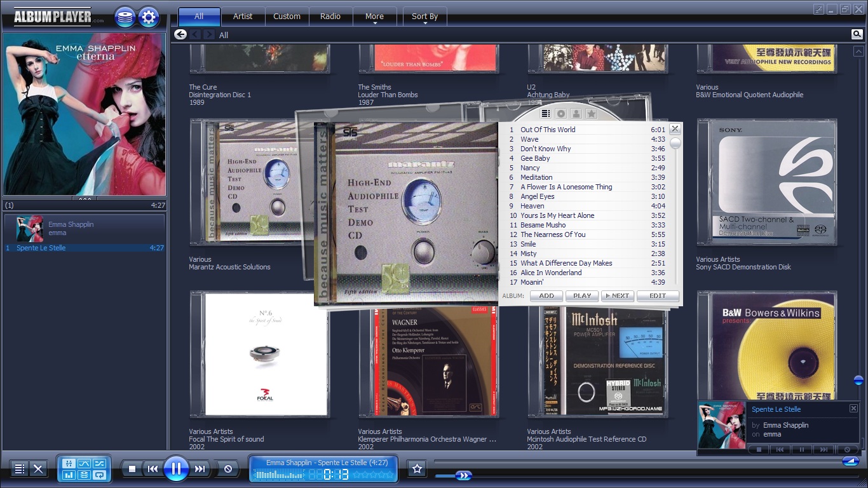Stop playback in the main control bar
This screenshot has height=488, width=868.
132,469
